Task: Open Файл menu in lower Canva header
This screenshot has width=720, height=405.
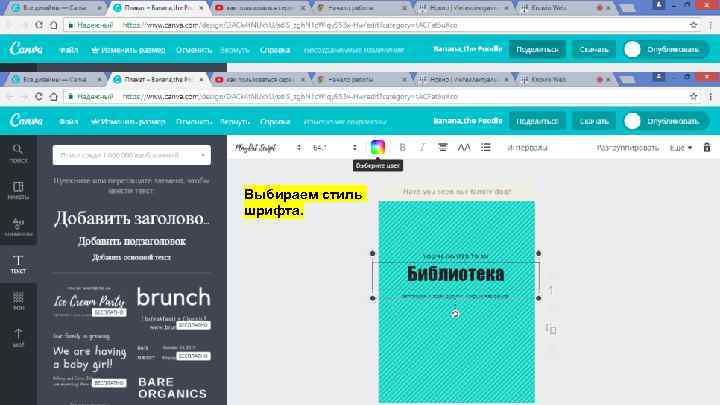Action: [x=68, y=122]
